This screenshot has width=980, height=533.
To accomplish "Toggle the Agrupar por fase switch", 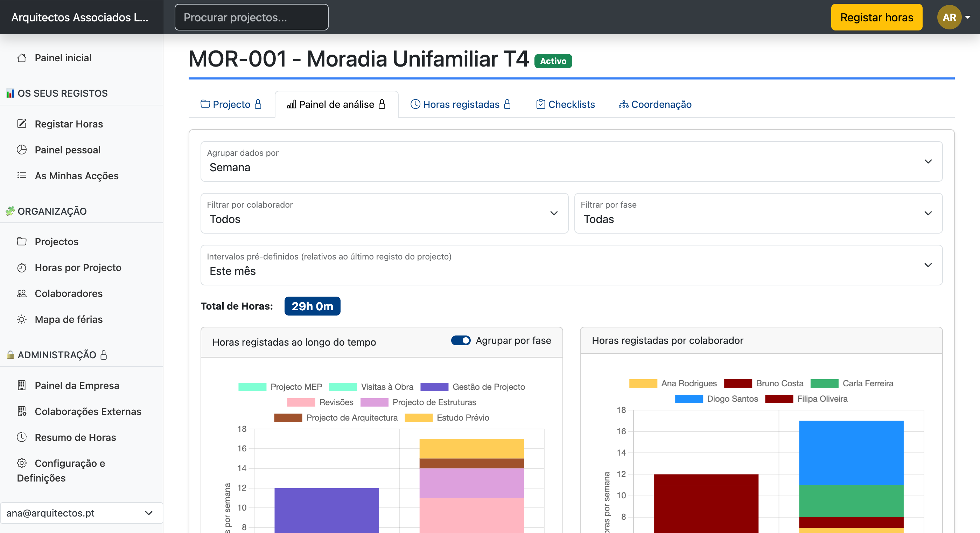I will (x=461, y=340).
